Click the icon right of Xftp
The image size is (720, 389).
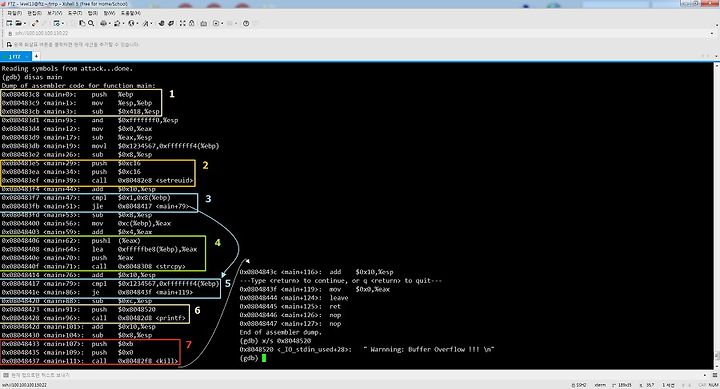(171, 23)
